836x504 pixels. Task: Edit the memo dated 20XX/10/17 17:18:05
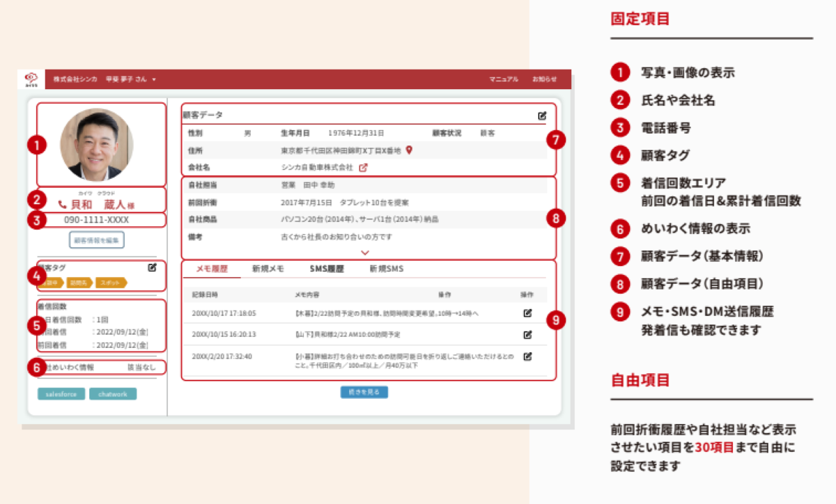point(527,313)
